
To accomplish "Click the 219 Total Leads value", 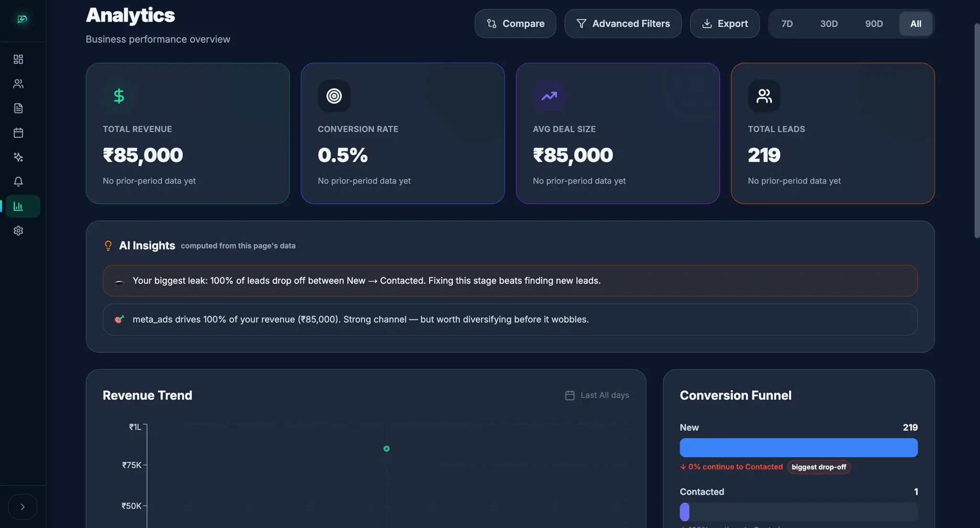I will (x=764, y=155).
